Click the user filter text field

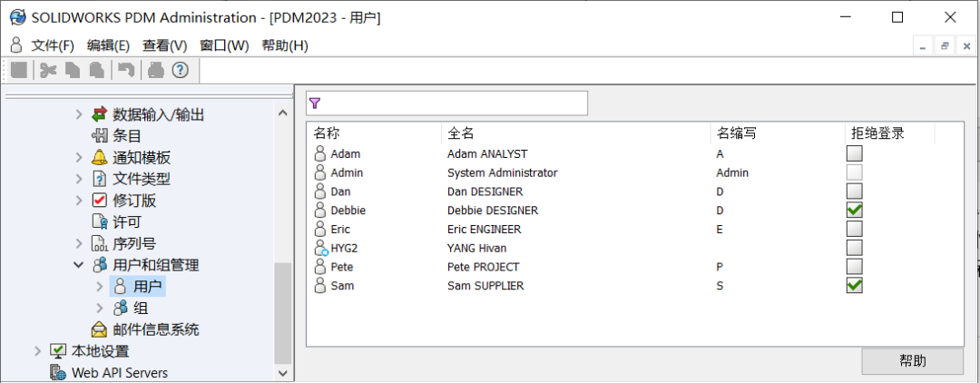click(x=454, y=103)
